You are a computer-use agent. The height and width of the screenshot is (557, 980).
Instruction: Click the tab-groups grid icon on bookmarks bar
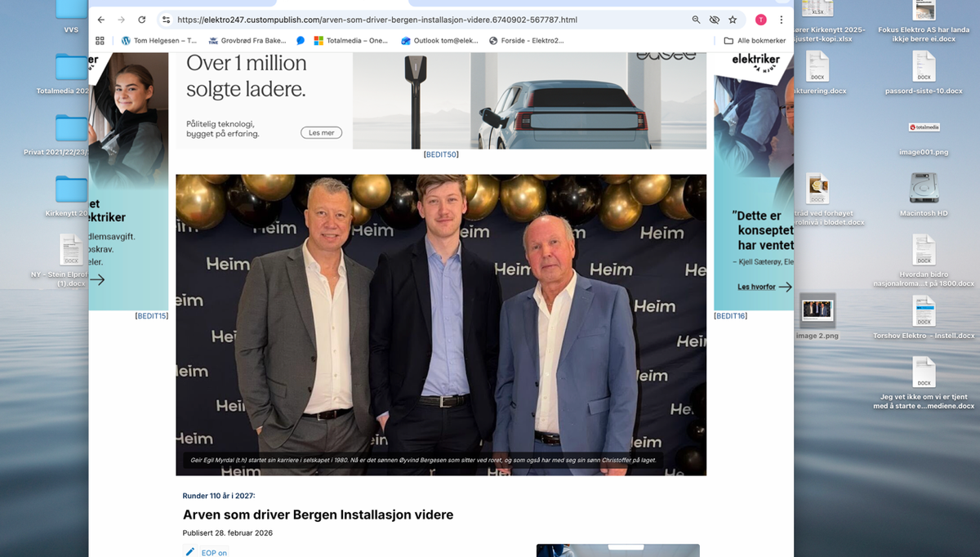tap(100, 40)
